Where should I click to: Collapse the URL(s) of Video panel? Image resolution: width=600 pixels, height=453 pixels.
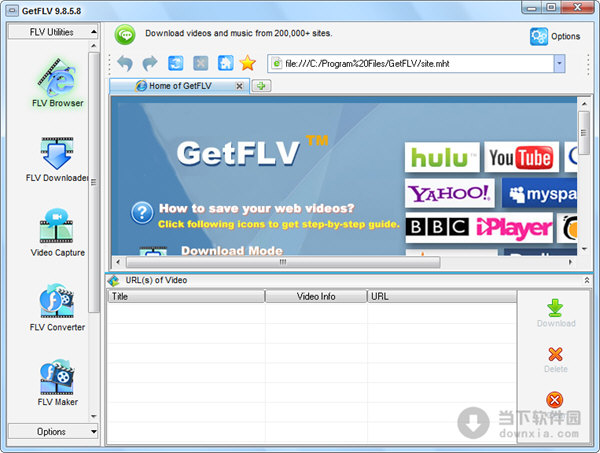587,280
